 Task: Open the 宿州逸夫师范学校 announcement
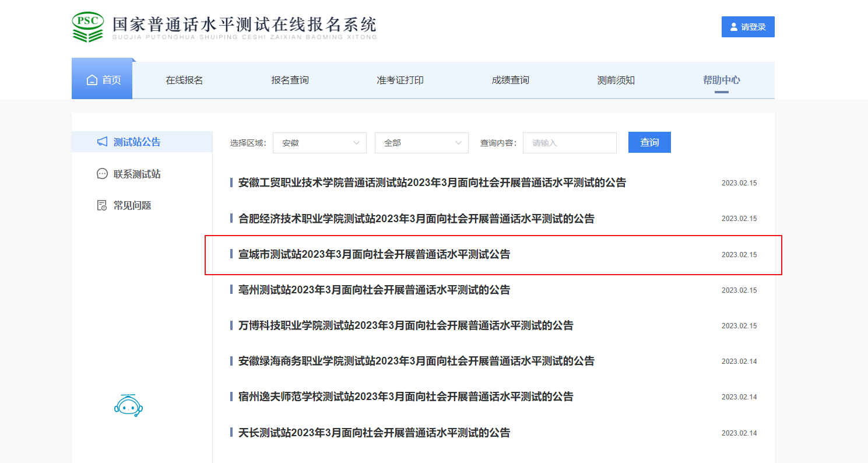click(406, 397)
